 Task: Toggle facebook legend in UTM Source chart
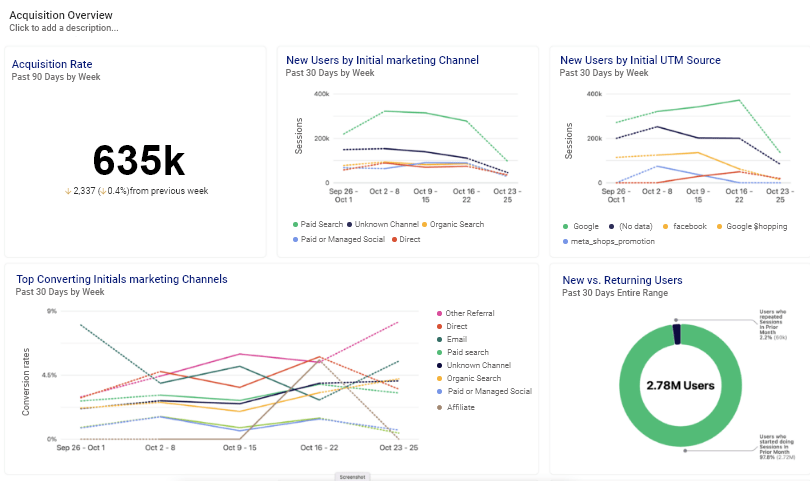685,226
